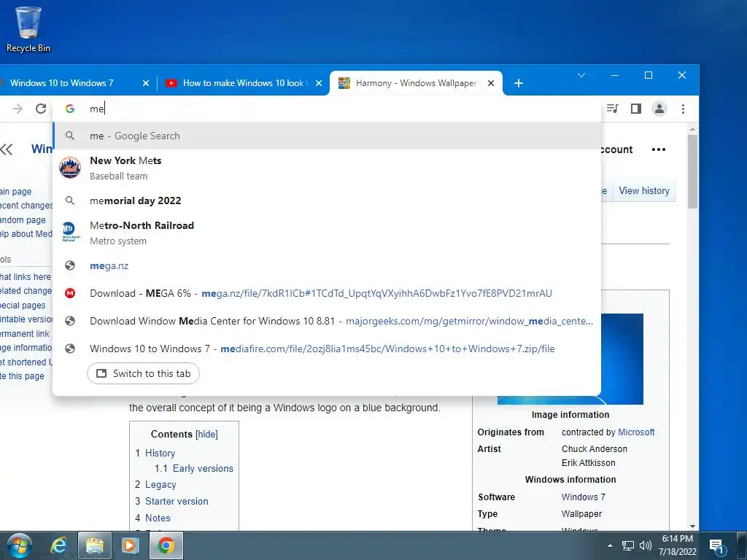The width and height of the screenshot is (747, 560).
Task: Click the Chrome reload page icon
Action: [x=41, y=109]
